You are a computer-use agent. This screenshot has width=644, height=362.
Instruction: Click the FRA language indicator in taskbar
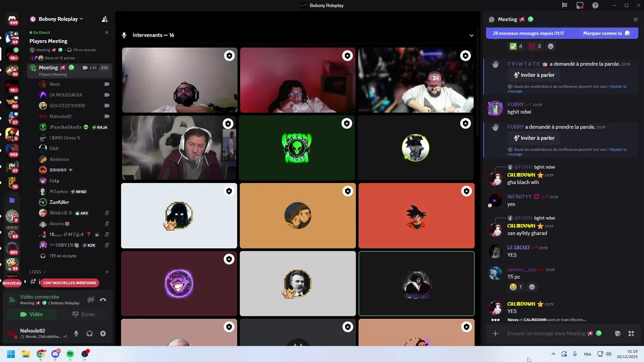point(587,354)
